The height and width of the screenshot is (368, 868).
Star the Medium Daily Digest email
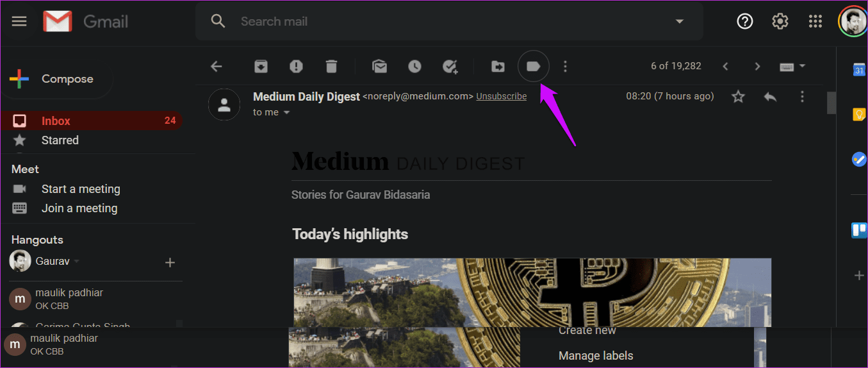pos(739,96)
